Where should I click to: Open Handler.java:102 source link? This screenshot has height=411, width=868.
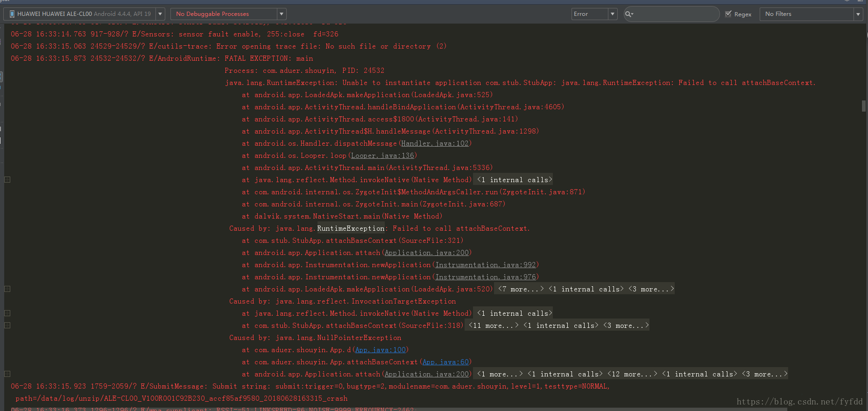(435, 143)
